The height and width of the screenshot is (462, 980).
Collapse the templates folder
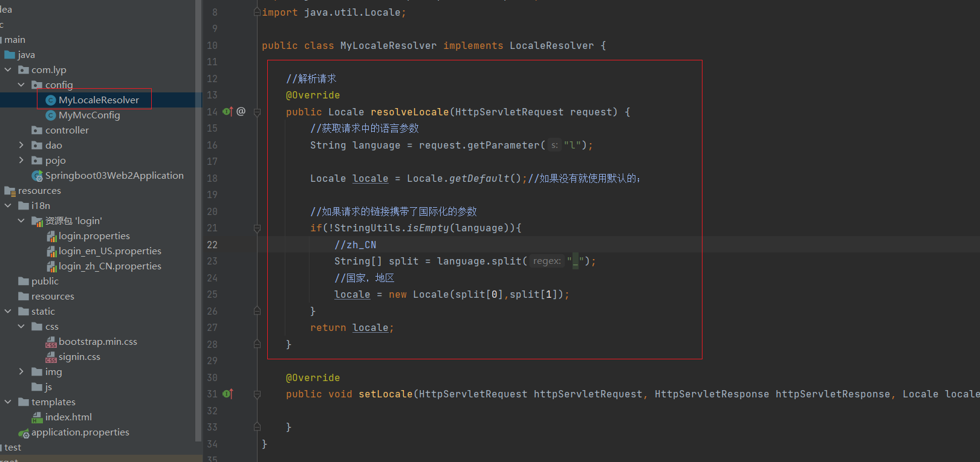click(8, 402)
